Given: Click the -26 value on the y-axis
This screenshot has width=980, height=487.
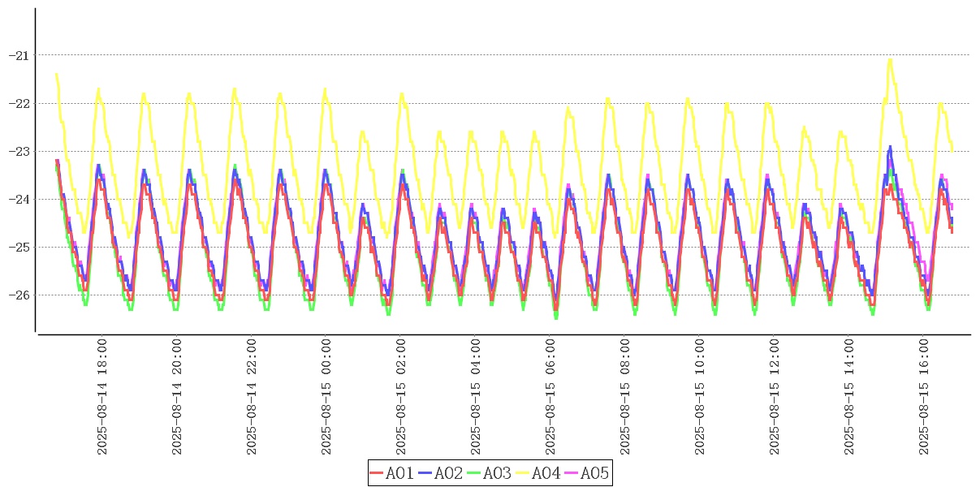Looking at the screenshot, I should (x=17, y=295).
